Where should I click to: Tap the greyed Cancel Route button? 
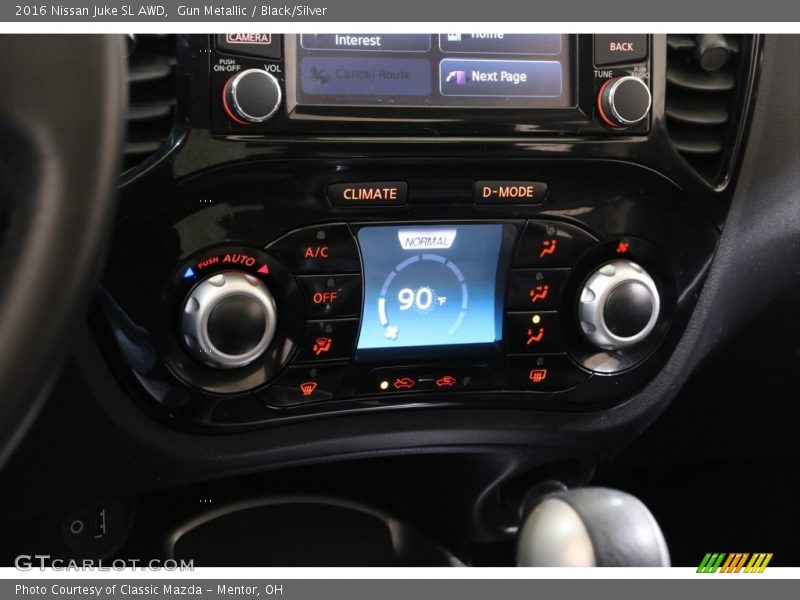(x=365, y=76)
